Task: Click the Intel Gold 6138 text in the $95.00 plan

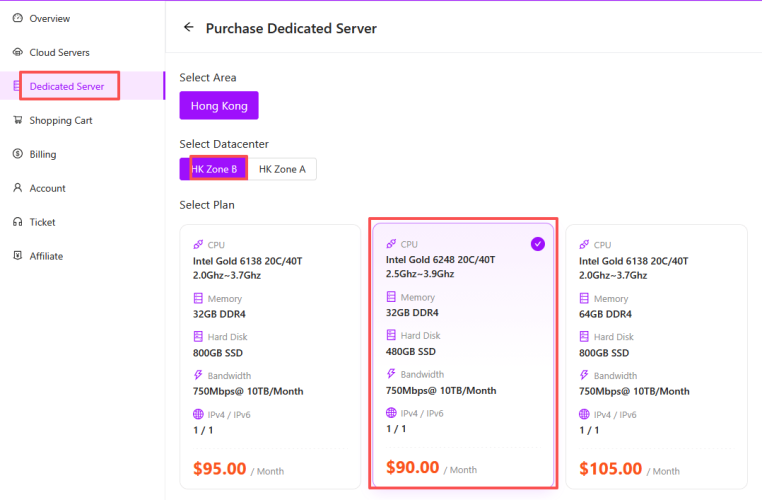Action: coord(247,261)
